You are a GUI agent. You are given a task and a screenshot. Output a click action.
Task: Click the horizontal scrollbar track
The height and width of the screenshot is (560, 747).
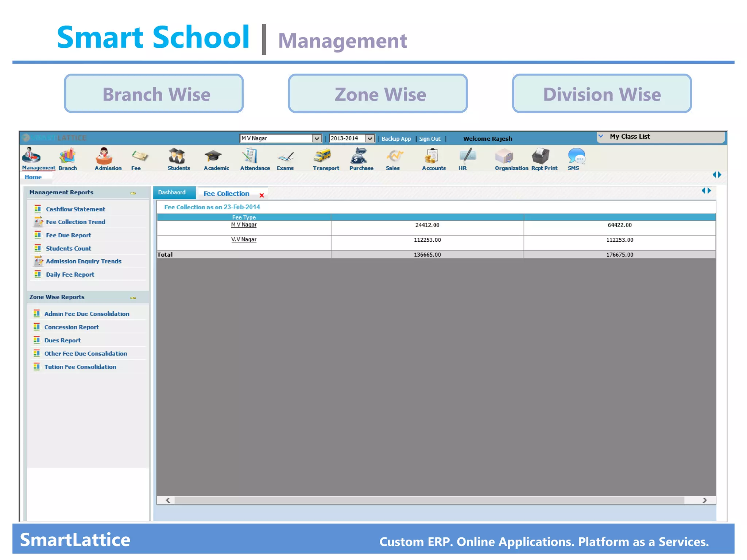click(429, 500)
